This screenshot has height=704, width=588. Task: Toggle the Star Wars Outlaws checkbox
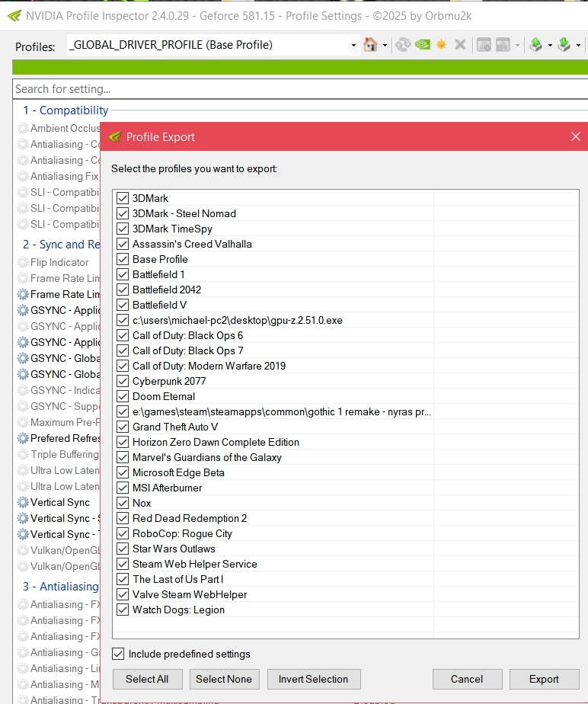123,549
